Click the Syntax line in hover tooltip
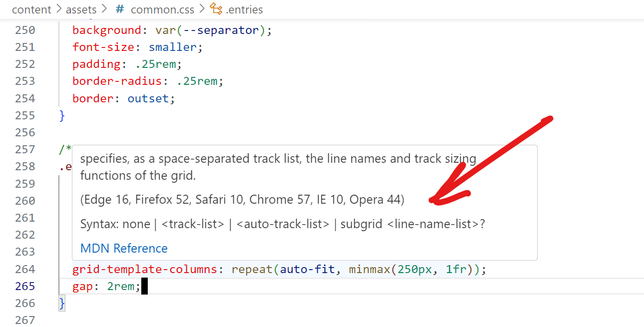 pos(283,224)
